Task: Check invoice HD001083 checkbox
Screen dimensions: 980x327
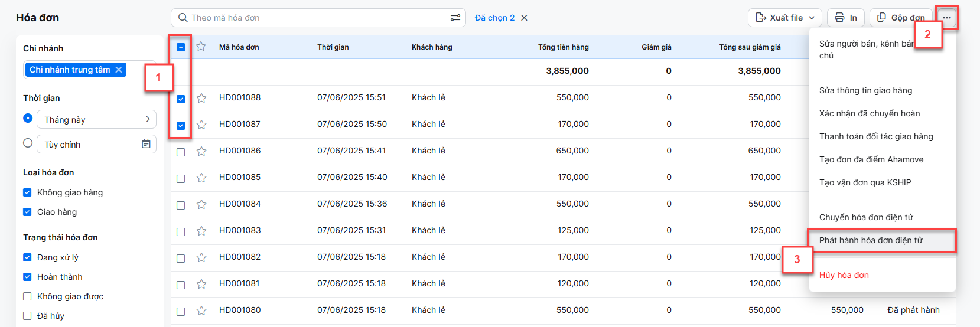Action: (181, 232)
